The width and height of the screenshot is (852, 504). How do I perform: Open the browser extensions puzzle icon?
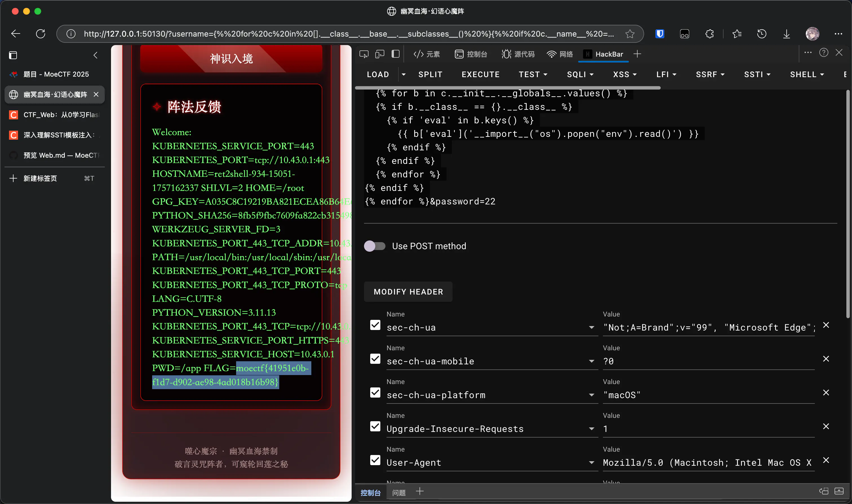[709, 34]
